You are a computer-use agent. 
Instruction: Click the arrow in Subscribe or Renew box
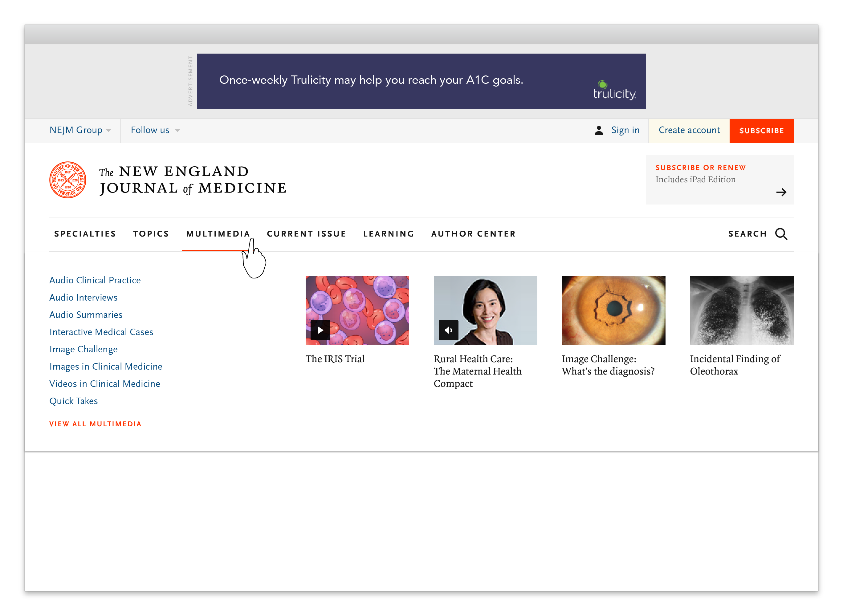click(x=781, y=192)
